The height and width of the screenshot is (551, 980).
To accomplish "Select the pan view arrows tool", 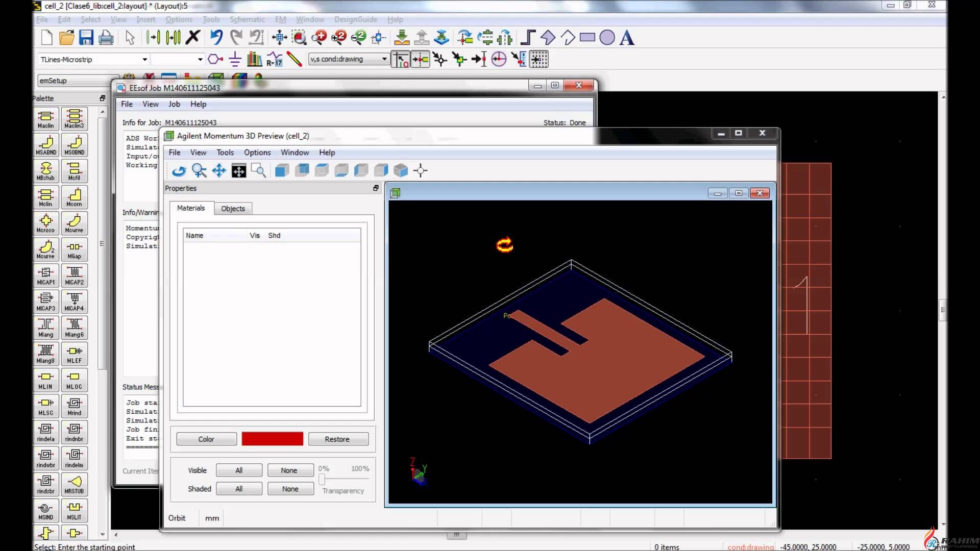I will (x=219, y=170).
